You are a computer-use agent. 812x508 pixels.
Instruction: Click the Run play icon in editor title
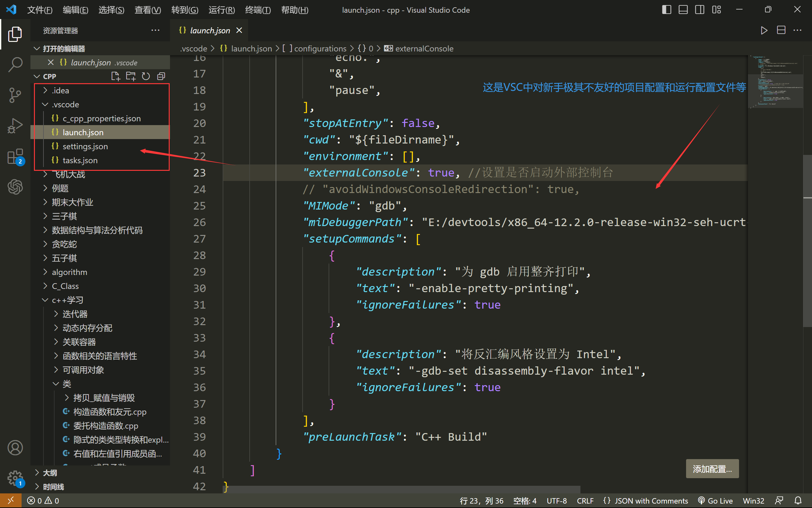coord(764,30)
